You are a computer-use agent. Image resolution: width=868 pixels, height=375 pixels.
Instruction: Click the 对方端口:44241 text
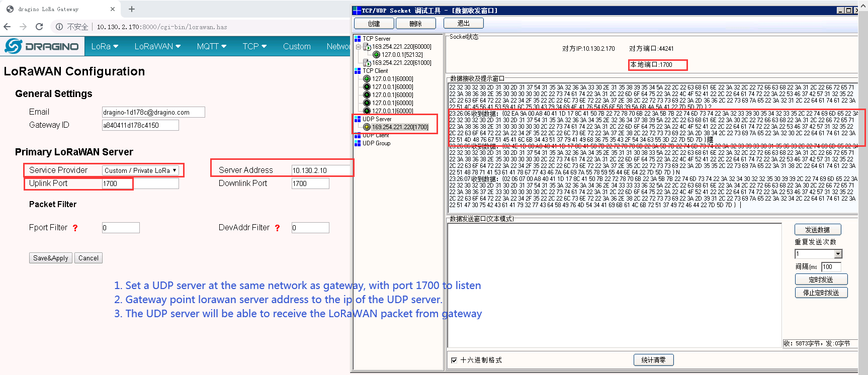pyautogui.click(x=651, y=49)
